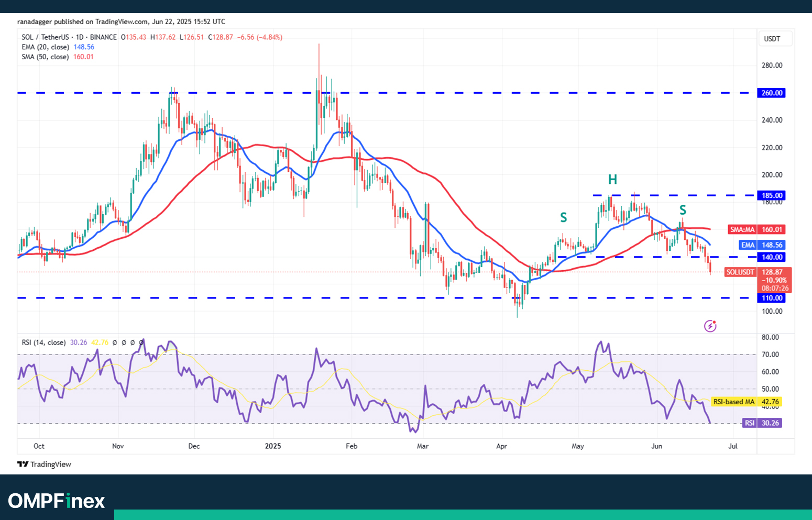Click the purple lightning bolt event icon
Viewport: 812px width, 520px height.
(x=710, y=326)
